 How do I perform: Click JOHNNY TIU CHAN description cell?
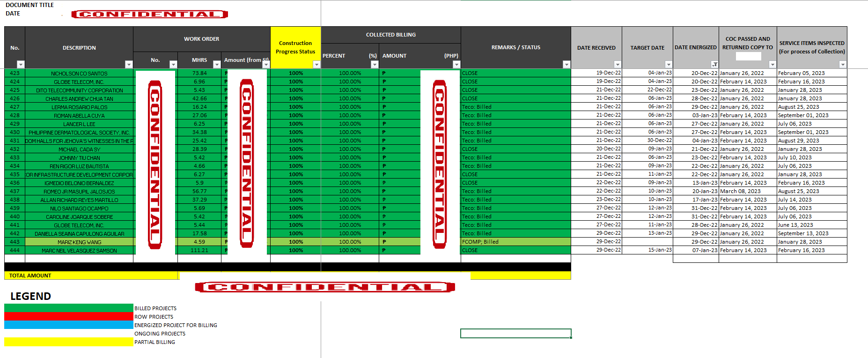(79, 158)
